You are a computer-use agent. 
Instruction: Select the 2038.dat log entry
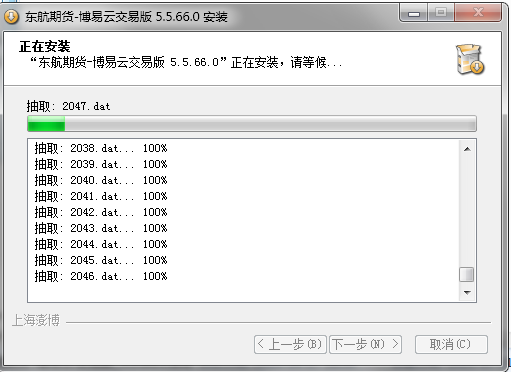(x=101, y=148)
